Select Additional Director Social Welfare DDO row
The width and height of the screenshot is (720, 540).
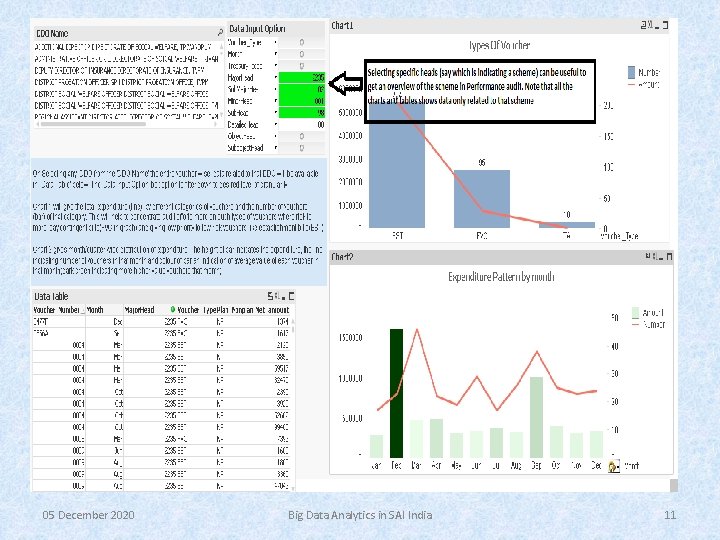(x=124, y=47)
